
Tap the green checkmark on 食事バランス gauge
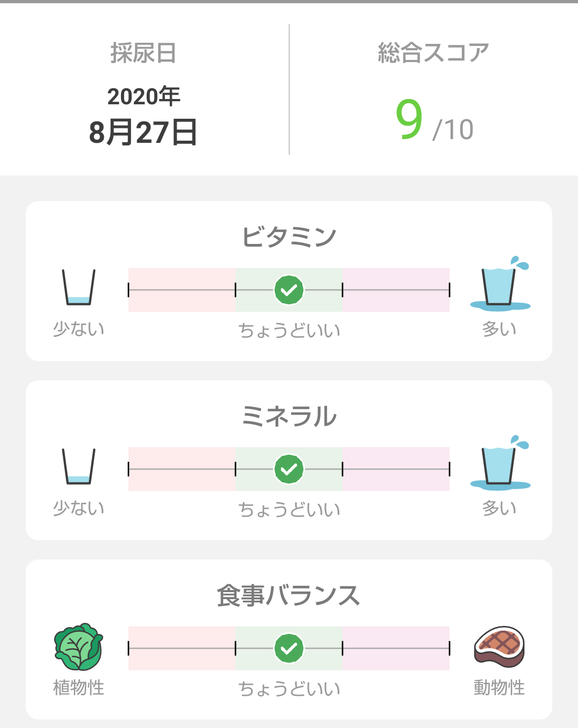tap(289, 648)
